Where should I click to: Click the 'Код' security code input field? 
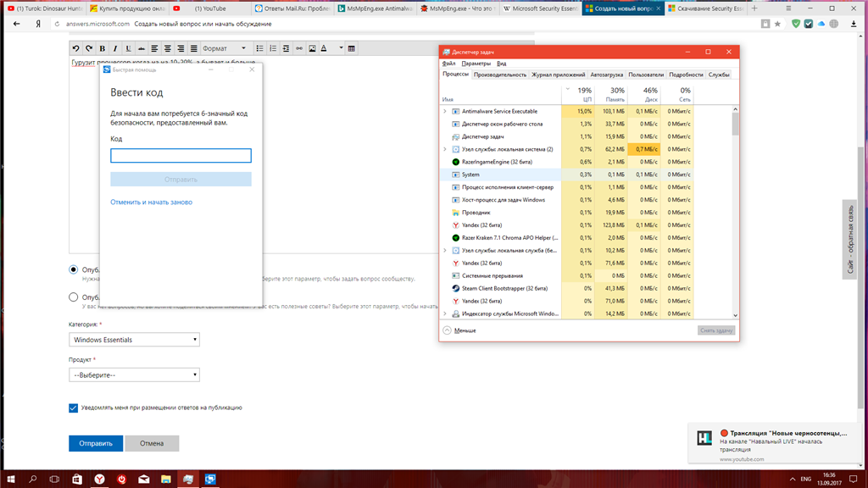181,156
